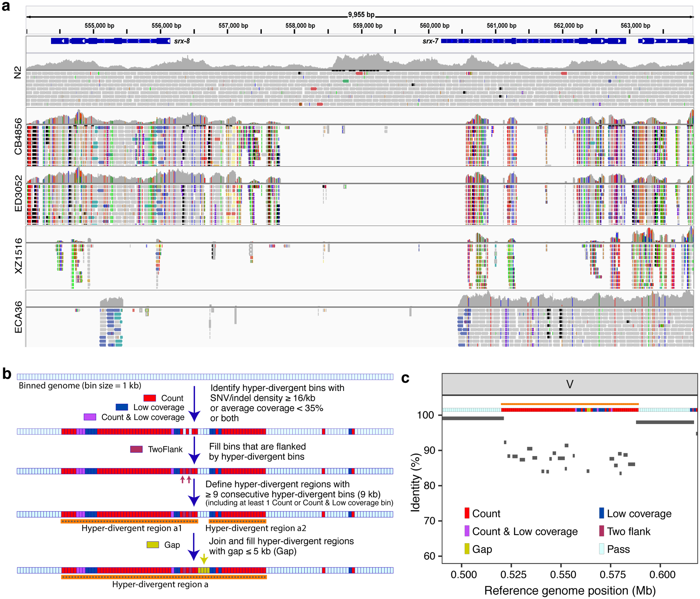Click the Two flank legend swatch in panel c
This screenshot has width=700, height=599.
point(602,531)
